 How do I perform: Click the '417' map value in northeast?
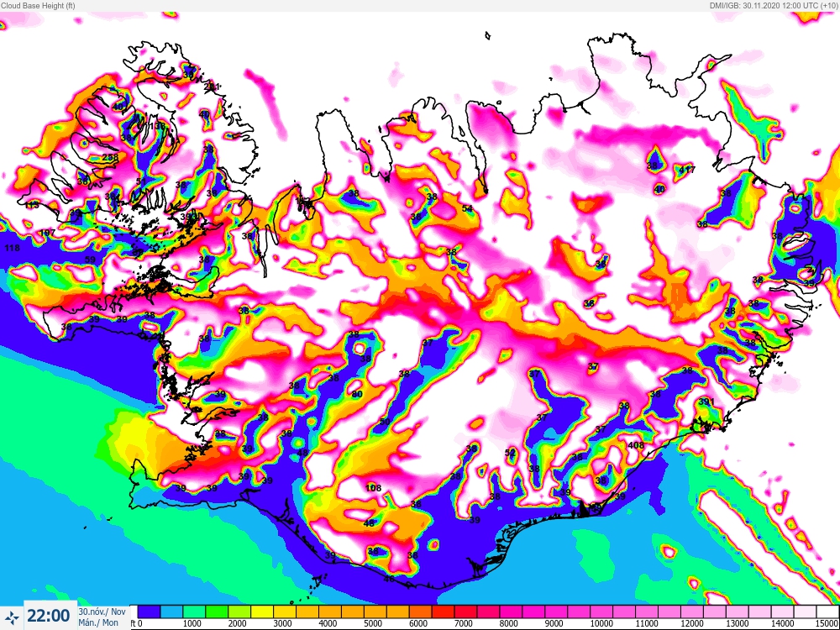687,170
